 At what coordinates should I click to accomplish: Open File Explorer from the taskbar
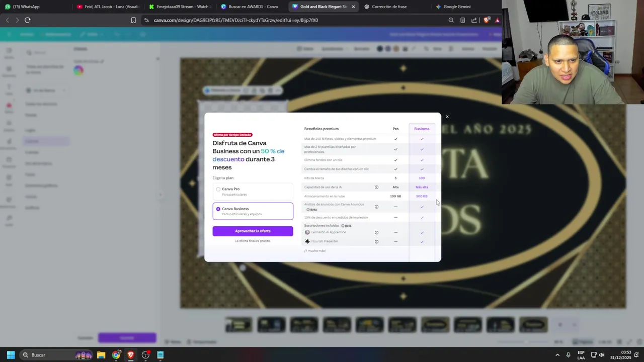point(101,355)
